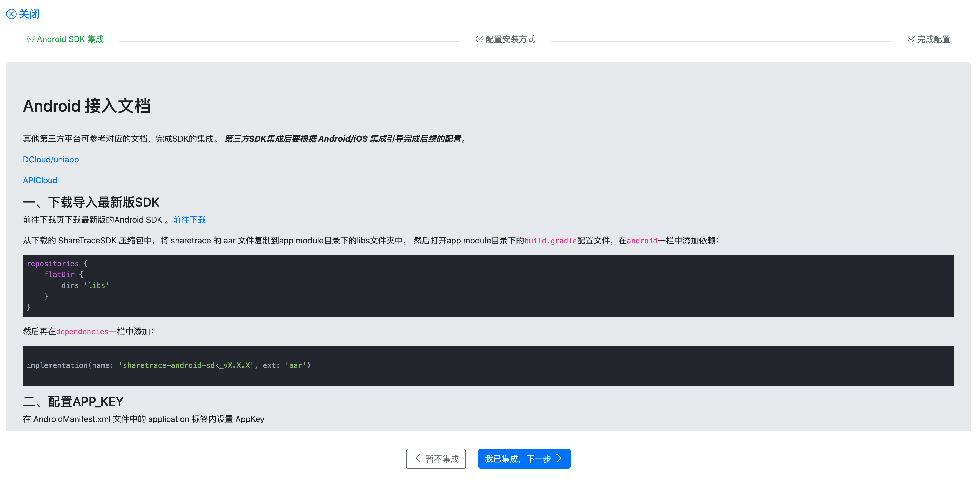Image resolution: width=980 pixels, height=479 pixels.
Task: Click the 配置APP_KEY section heading
Action: click(73, 401)
